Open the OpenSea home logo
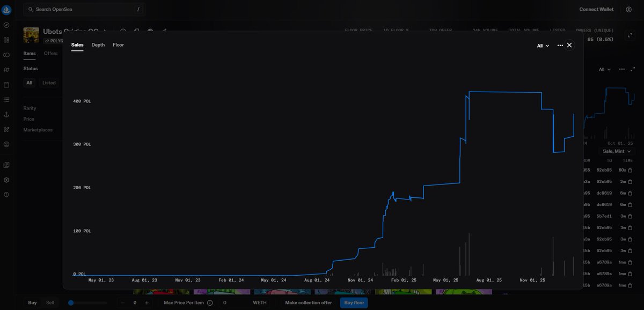 [x=6, y=10]
